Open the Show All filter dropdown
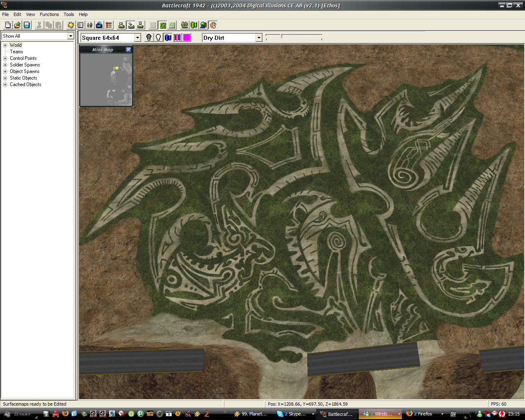The width and height of the screenshot is (525, 420). (x=71, y=36)
